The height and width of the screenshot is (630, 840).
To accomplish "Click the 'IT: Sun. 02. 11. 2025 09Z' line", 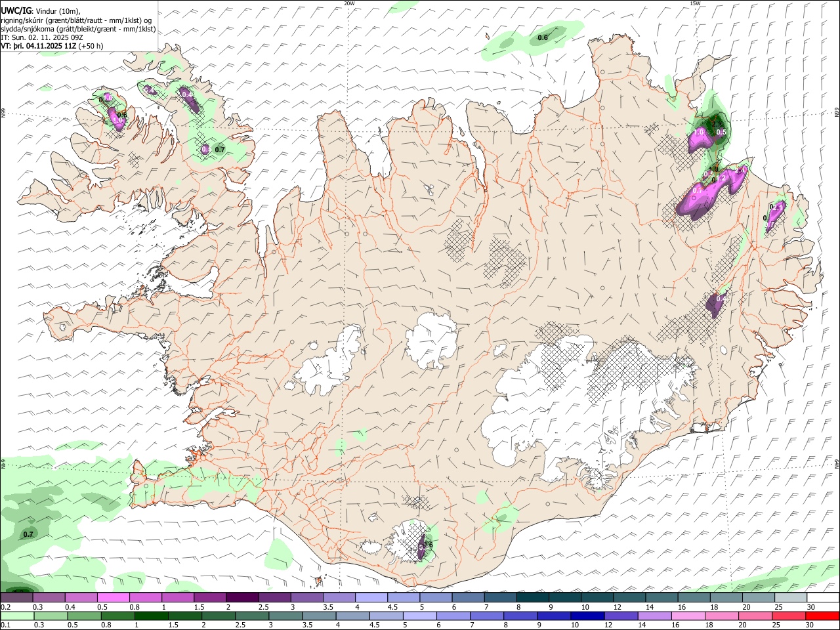I will coord(42,37).
